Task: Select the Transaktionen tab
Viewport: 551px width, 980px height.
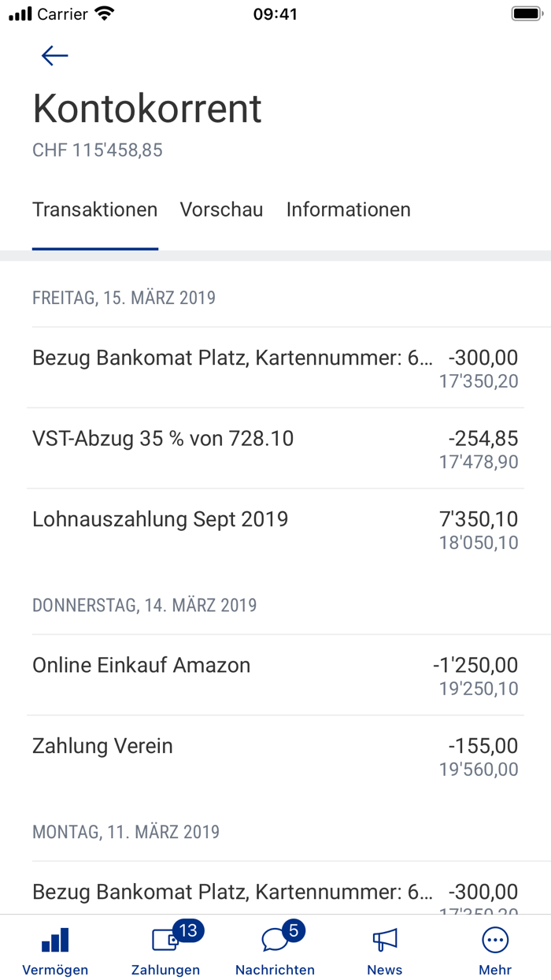Action: [94, 210]
